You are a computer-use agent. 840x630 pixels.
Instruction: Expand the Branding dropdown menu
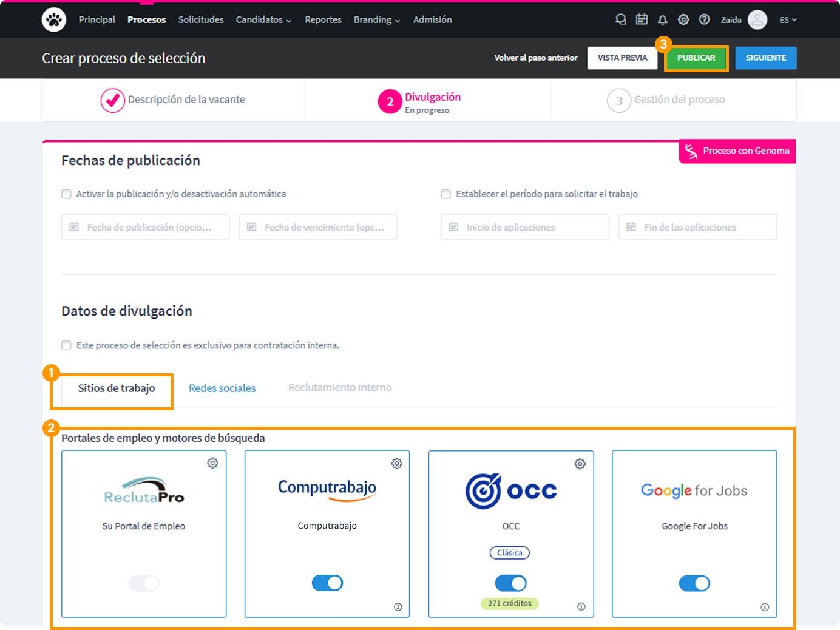(x=376, y=20)
